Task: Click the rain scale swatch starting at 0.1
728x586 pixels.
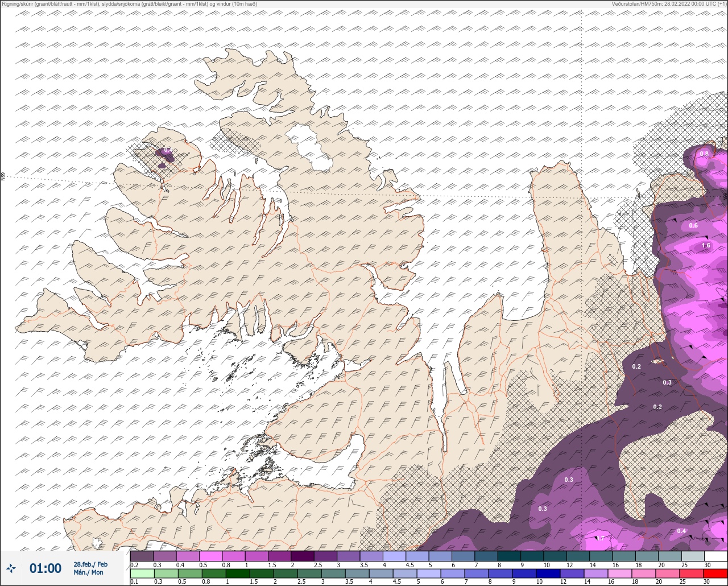Action: coord(142,573)
